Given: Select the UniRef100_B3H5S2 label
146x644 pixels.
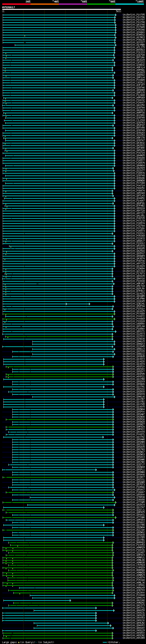Looking at the screenshot, I should point(134,35).
